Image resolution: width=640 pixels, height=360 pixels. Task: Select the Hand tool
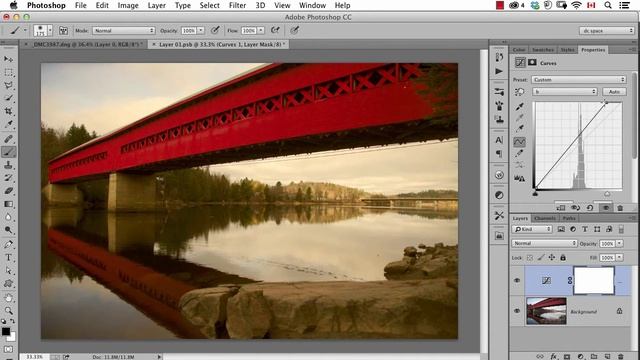[x=8, y=298]
